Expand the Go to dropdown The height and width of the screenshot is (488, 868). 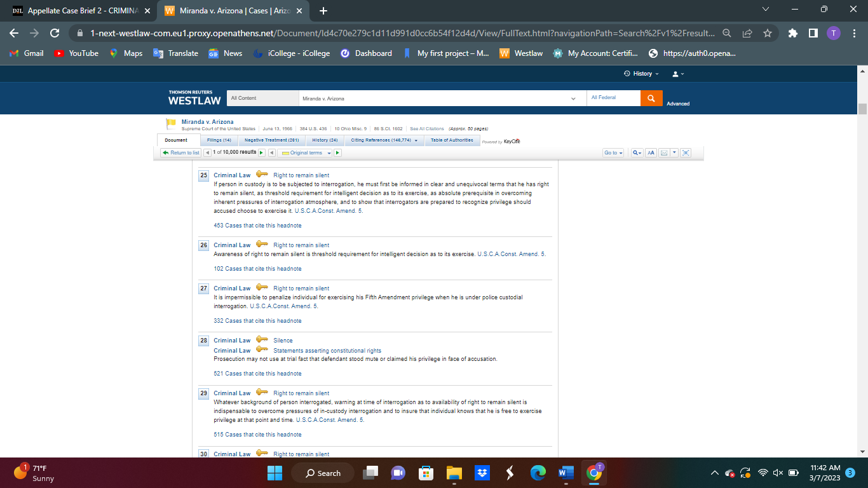pos(613,152)
